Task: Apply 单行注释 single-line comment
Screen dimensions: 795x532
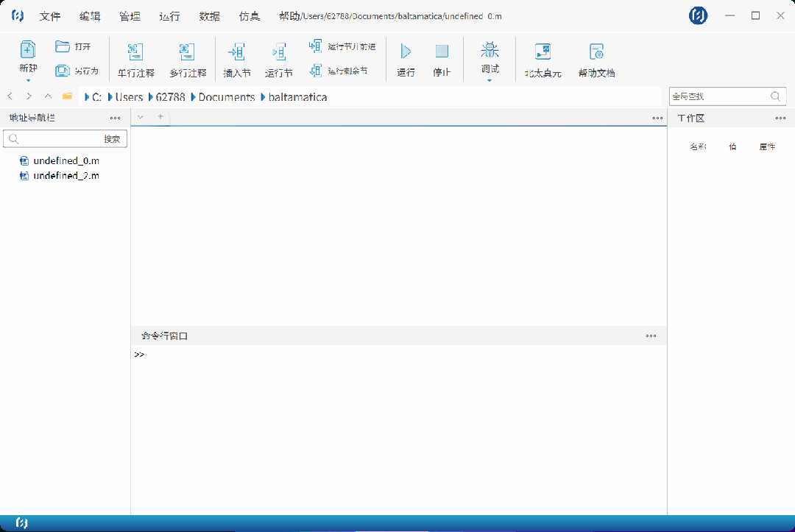Action: click(135, 52)
